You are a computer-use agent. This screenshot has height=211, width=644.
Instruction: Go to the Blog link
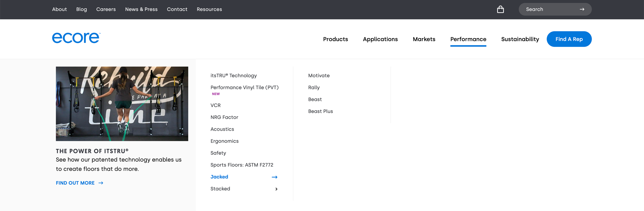click(x=81, y=9)
